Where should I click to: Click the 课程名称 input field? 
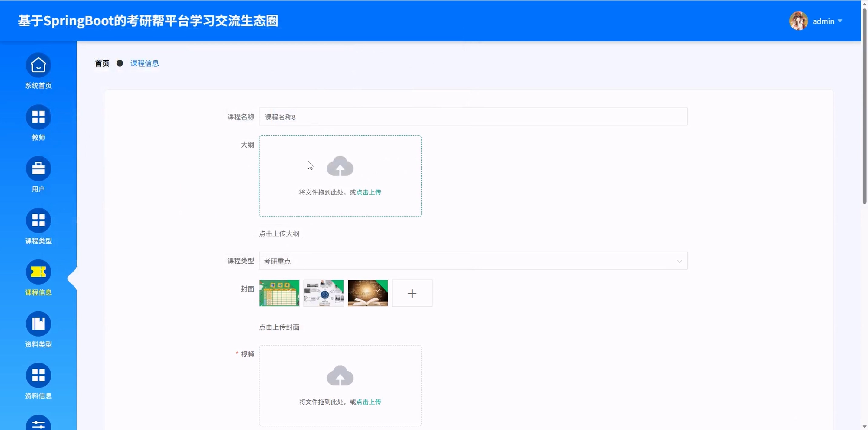pos(473,117)
